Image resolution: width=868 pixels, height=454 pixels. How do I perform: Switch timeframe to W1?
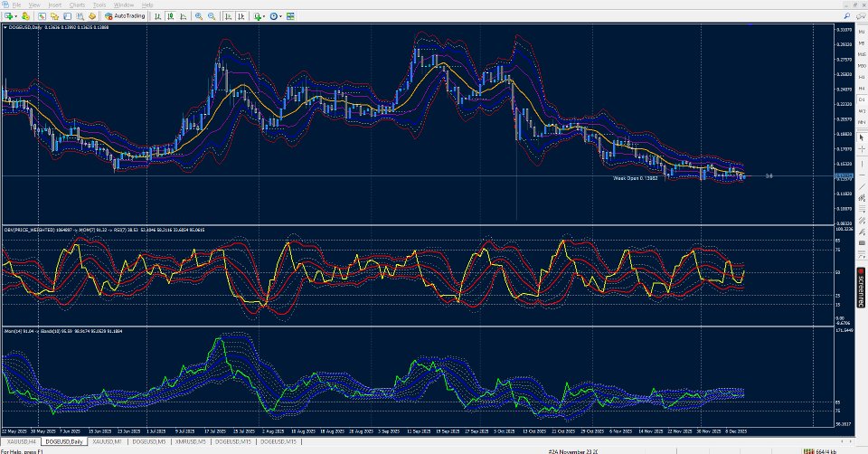pos(861,111)
